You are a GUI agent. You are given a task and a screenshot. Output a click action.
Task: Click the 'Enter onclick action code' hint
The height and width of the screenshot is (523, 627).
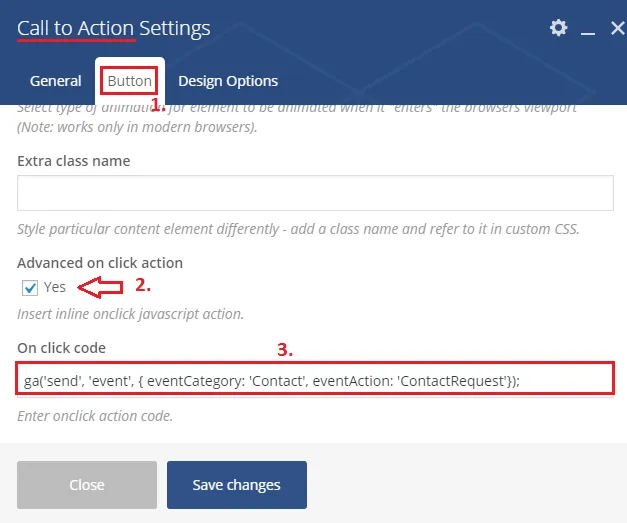pyautogui.click(x=95, y=415)
